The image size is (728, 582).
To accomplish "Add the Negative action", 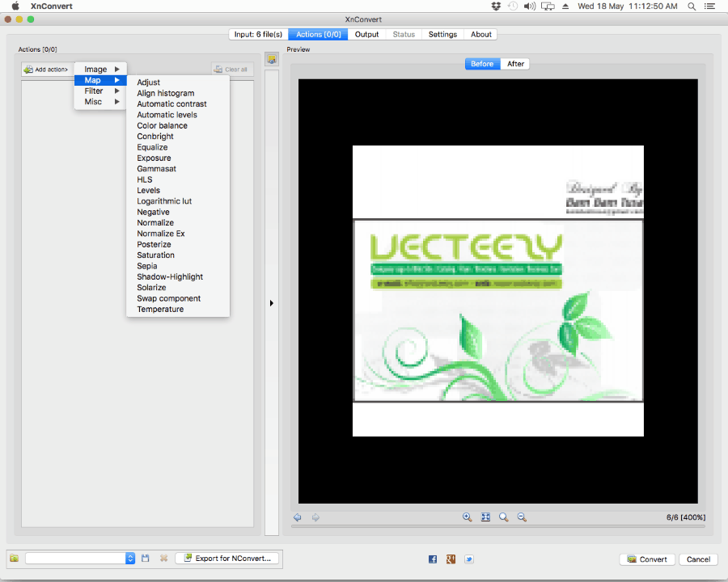I will 178,212.
